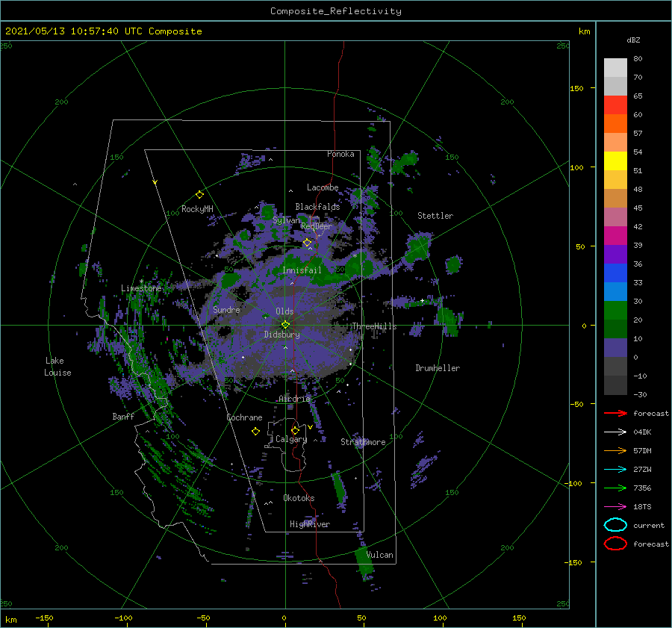Click the magenta 18TS arrow icon
This screenshot has height=628, width=672.
(x=615, y=507)
